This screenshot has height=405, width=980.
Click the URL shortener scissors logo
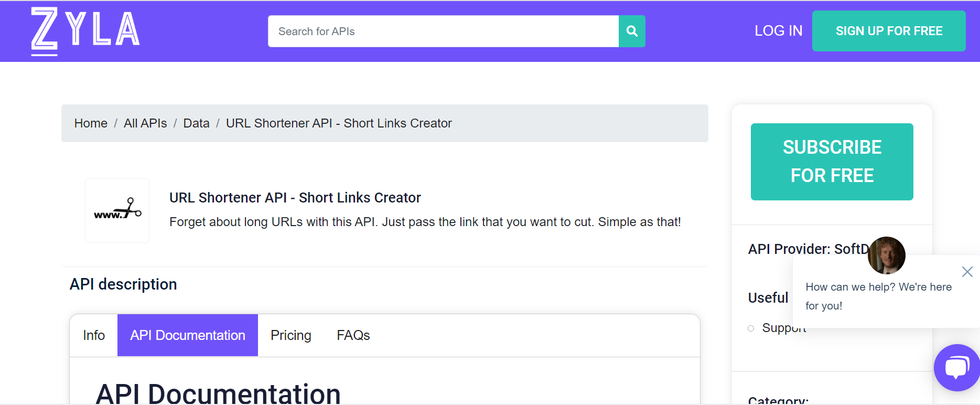pyautogui.click(x=117, y=210)
